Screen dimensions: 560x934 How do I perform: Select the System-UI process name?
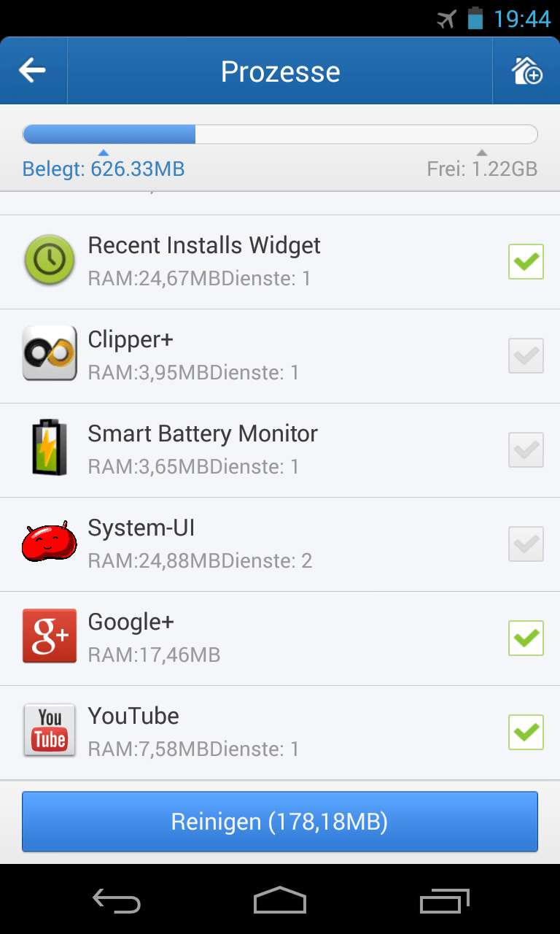[x=141, y=528]
